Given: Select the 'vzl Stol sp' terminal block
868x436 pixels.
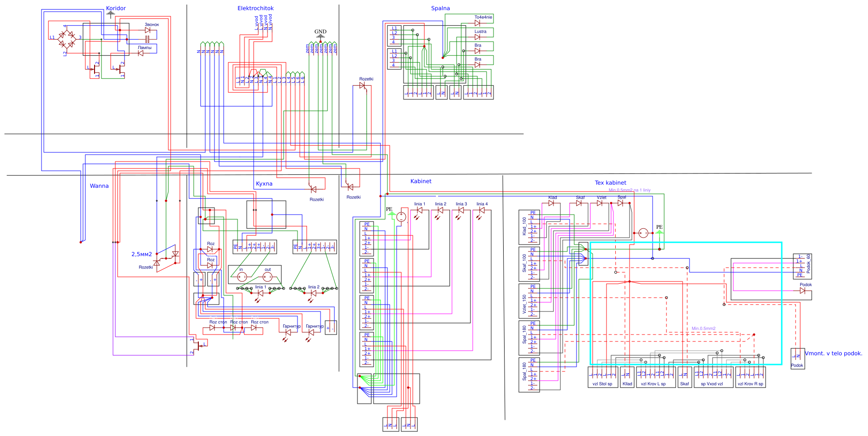Looking at the screenshot, I should coord(602,377).
